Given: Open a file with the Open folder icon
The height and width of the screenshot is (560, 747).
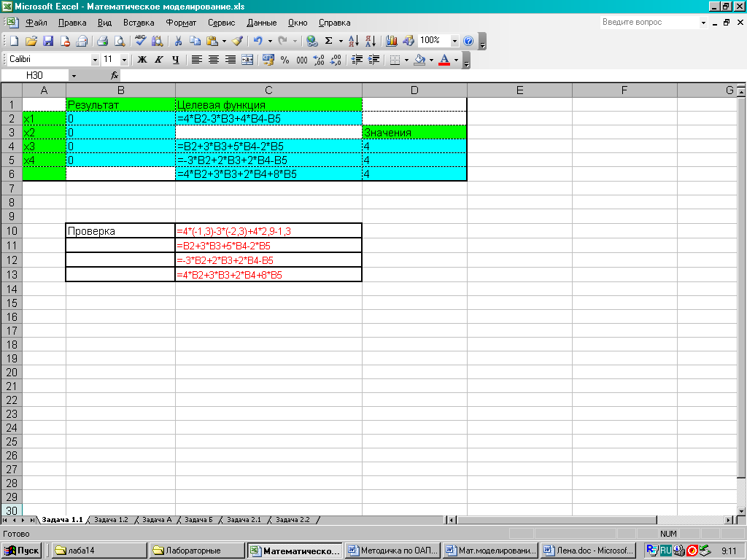Looking at the screenshot, I should pos(31,41).
